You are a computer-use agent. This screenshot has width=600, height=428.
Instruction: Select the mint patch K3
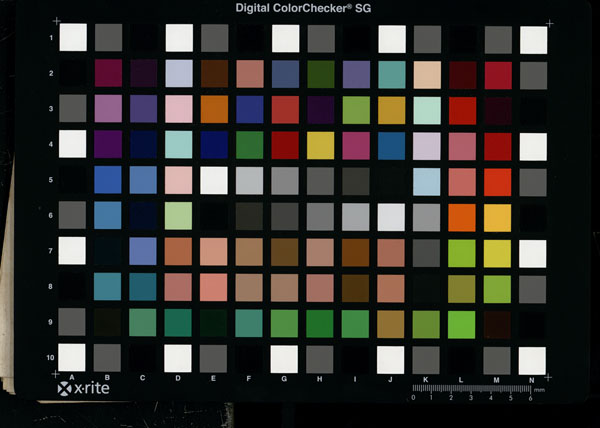(427, 111)
